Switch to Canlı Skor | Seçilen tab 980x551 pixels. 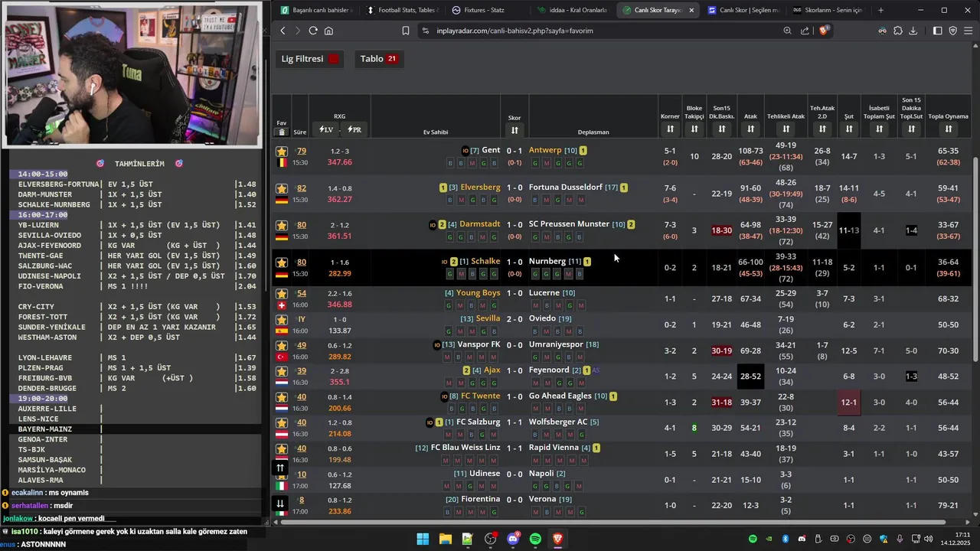point(743,10)
